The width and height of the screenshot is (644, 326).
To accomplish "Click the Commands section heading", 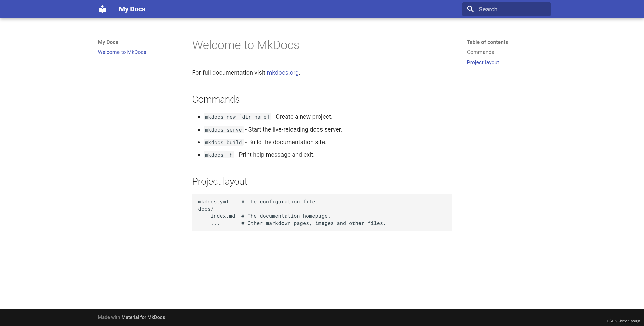I will 216,99.
